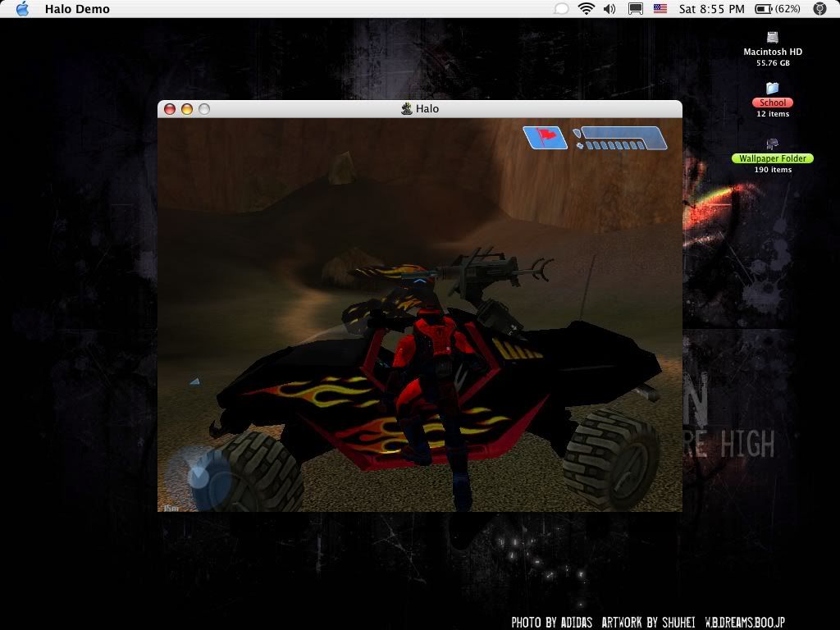
Task: Select the Macintosh HD drive icon
Action: click(772, 37)
